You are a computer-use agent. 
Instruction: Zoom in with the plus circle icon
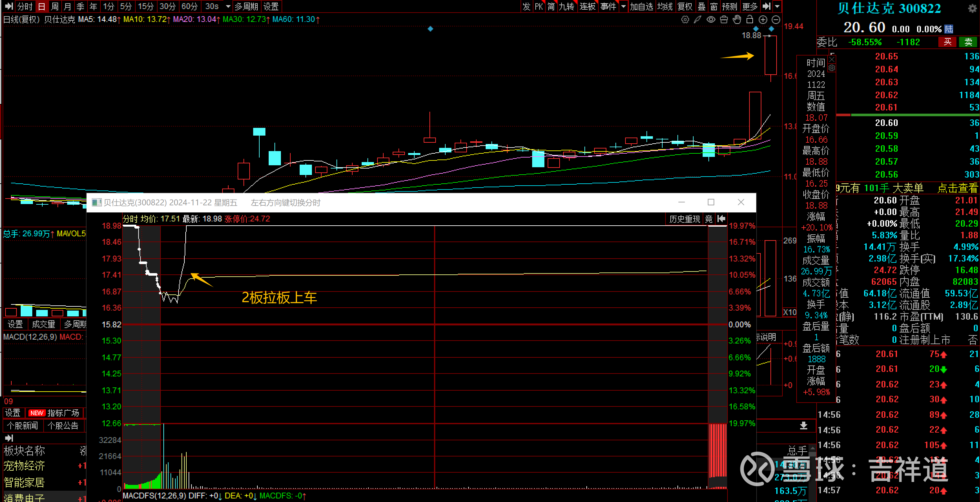pyautogui.click(x=763, y=20)
